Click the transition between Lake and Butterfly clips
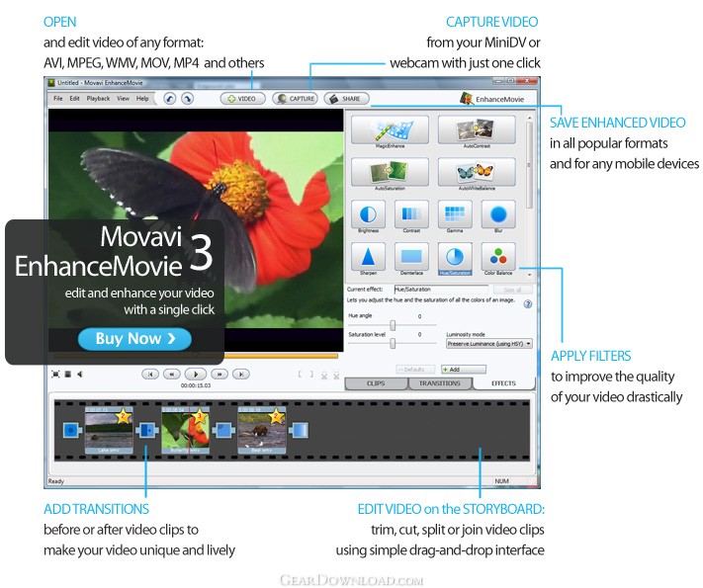The width and height of the screenshot is (703, 588). [147, 431]
